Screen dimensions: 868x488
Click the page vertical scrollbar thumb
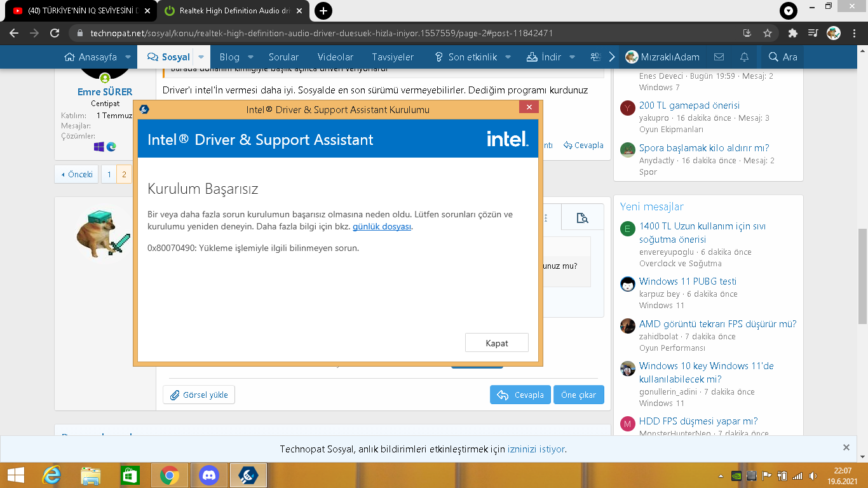[862, 275]
